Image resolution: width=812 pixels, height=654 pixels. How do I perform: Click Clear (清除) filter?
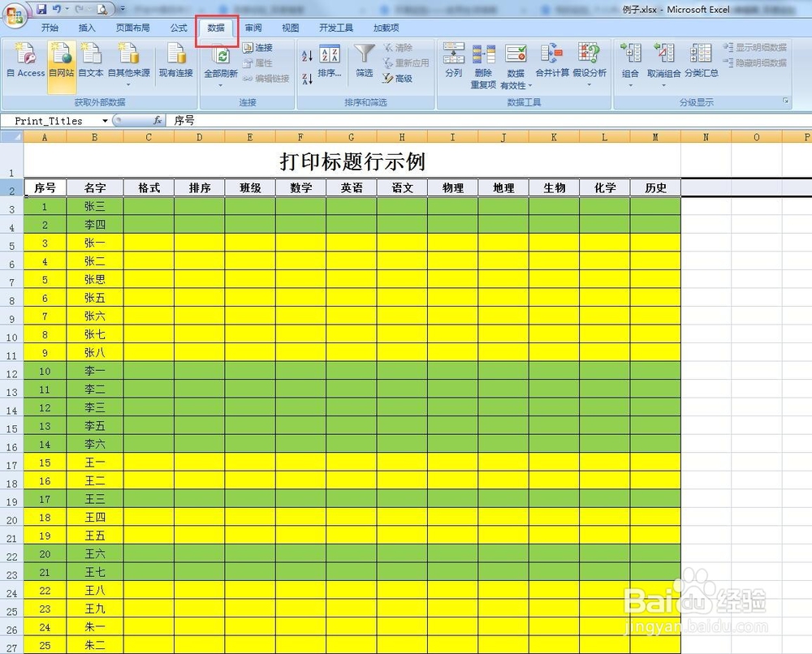pyautogui.click(x=398, y=48)
